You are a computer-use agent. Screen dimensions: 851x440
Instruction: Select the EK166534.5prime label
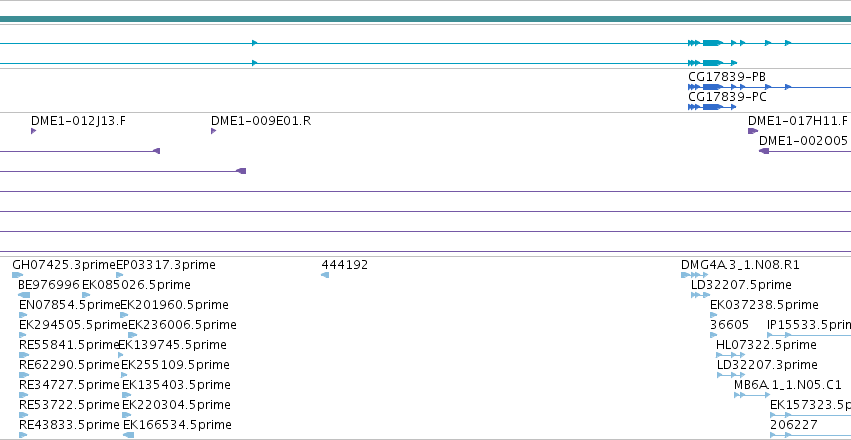tap(177, 425)
